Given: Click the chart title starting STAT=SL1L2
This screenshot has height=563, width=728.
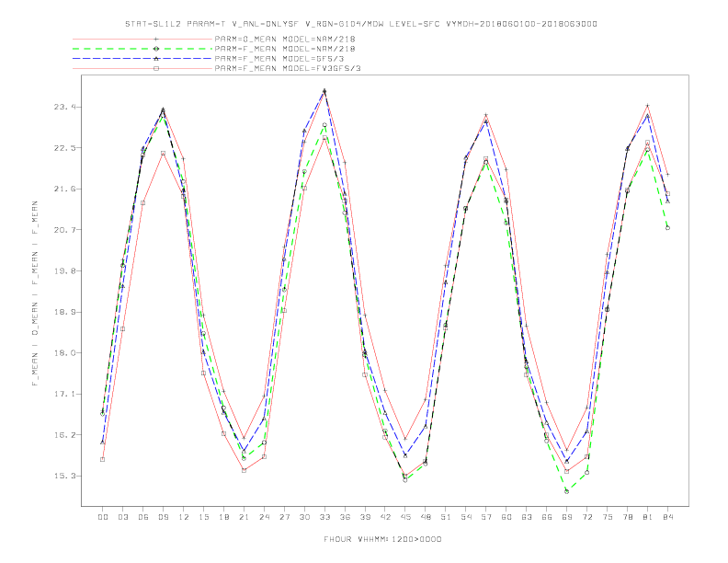Looking at the screenshot, I should pos(360,24).
